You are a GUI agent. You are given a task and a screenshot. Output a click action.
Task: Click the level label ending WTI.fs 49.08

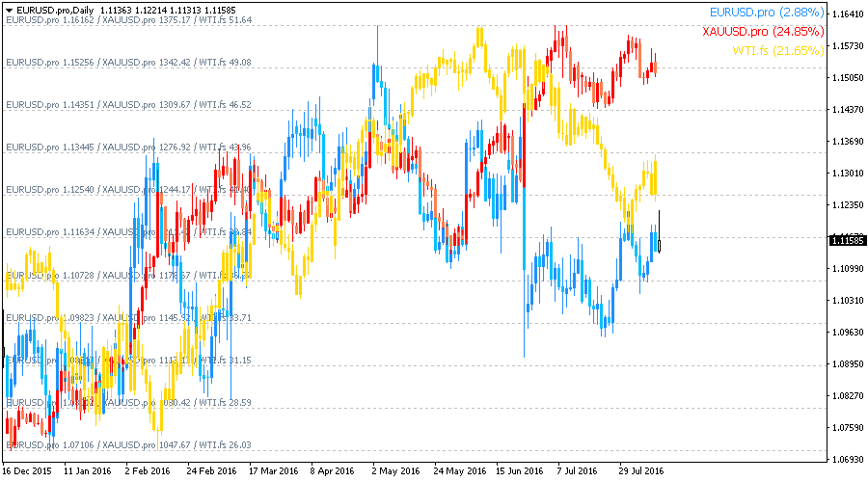point(128,63)
